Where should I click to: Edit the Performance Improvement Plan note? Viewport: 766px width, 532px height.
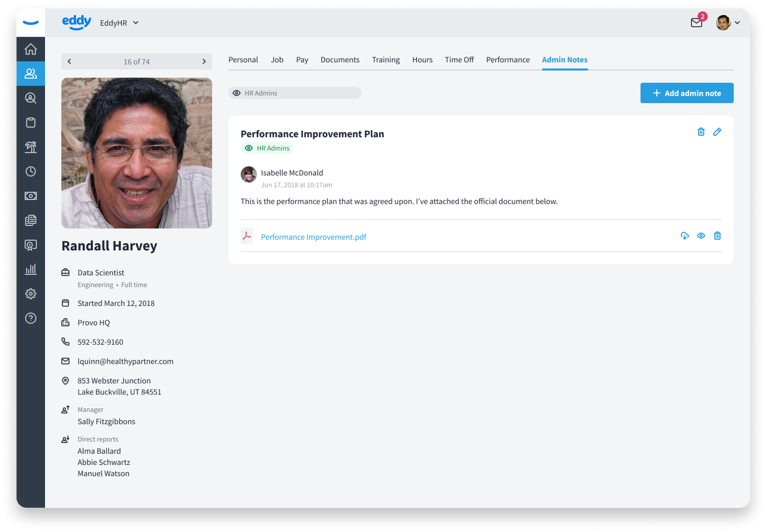[x=717, y=132]
